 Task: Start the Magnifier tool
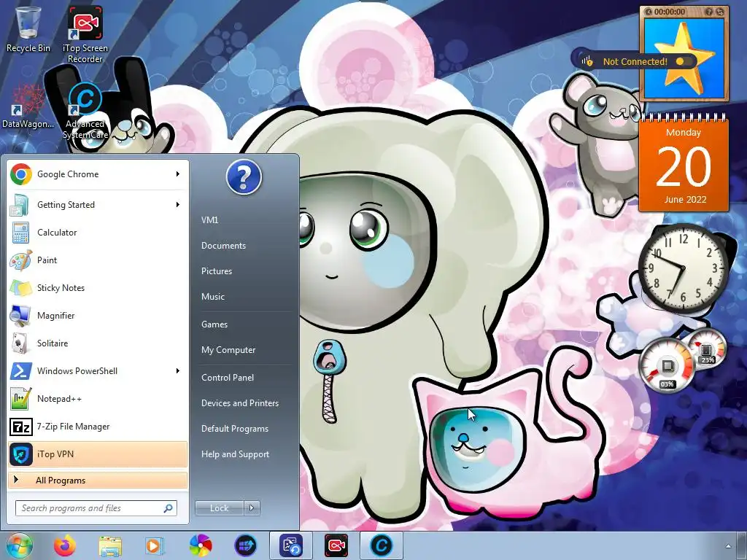click(x=98, y=315)
